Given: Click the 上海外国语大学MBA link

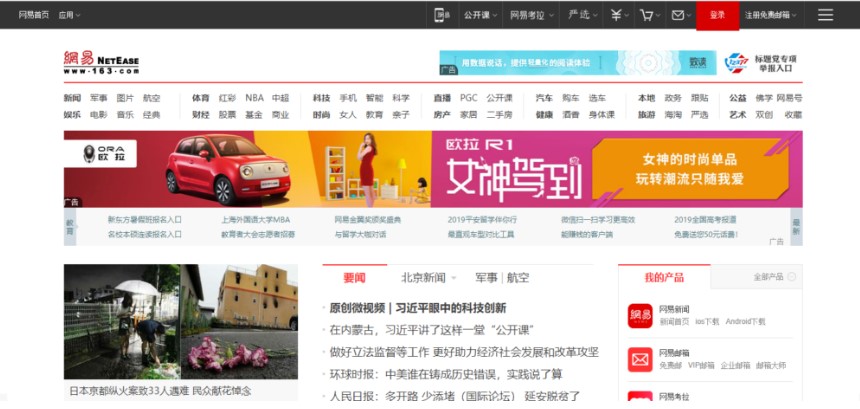Looking at the screenshot, I should coord(256,220).
